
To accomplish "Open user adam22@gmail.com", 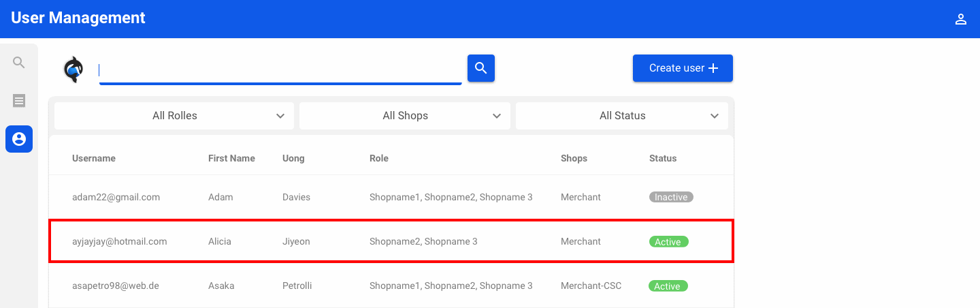I will [x=116, y=197].
